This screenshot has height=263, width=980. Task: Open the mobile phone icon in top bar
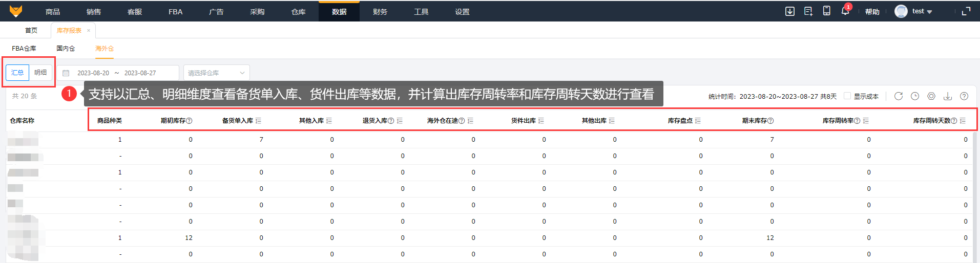pyautogui.click(x=826, y=11)
